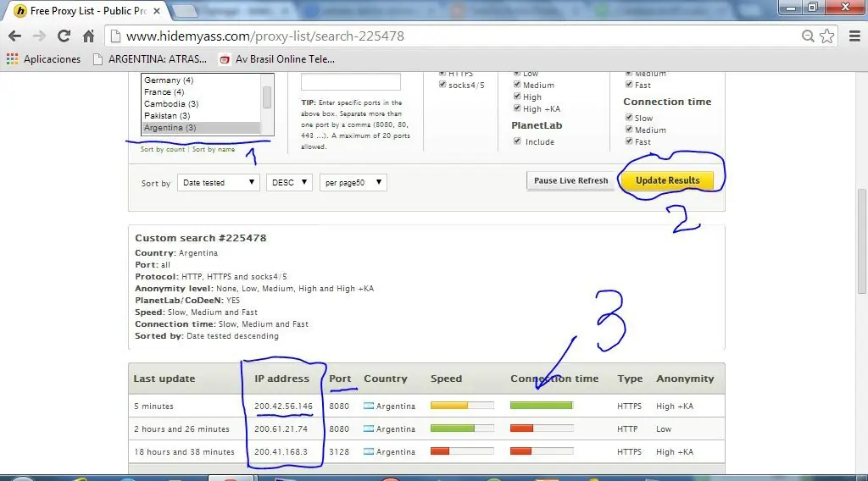Click the Av Brasil Online bookmark favicon

(224, 59)
